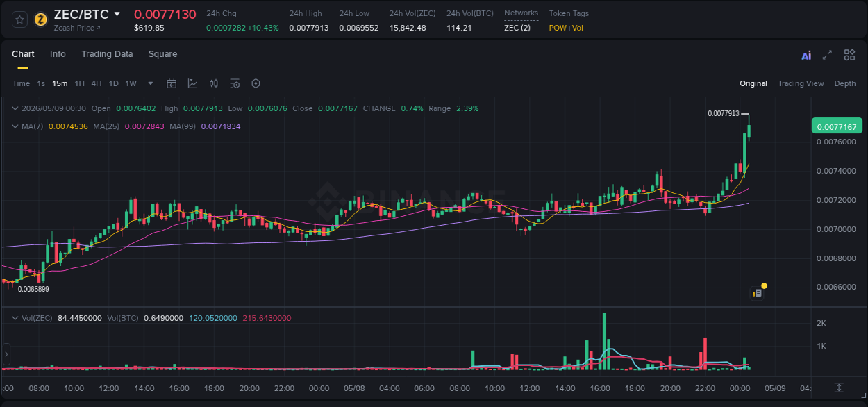Screen dimensions: 868x407
Task: Switch to Original chart view
Action: (753, 83)
